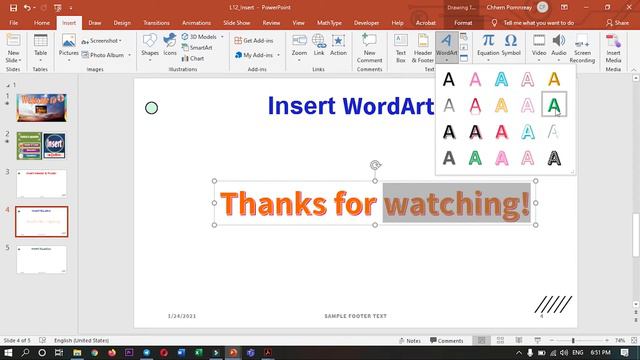Click the 'Insert WordArt' slide title
The height and width of the screenshot is (360, 640).
[x=351, y=106]
